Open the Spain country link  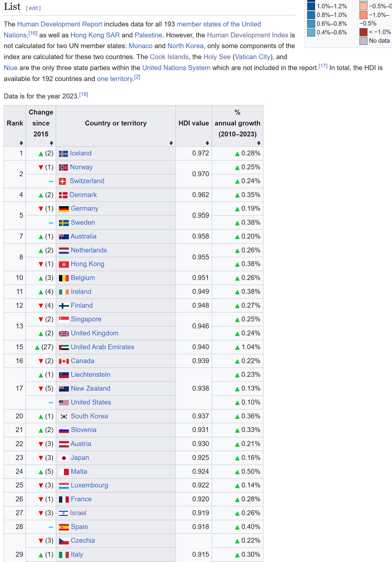tap(79, 527)
